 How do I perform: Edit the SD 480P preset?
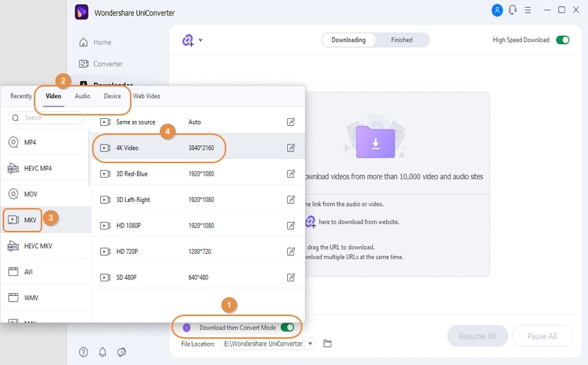coord(291,277)
